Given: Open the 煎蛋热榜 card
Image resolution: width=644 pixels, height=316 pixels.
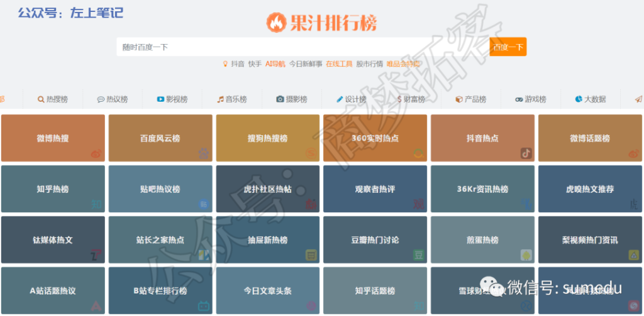Looking at the screenshot, I should 482,239.
